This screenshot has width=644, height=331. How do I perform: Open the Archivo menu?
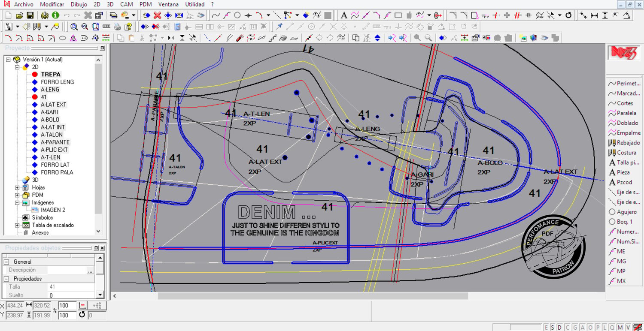24,4
